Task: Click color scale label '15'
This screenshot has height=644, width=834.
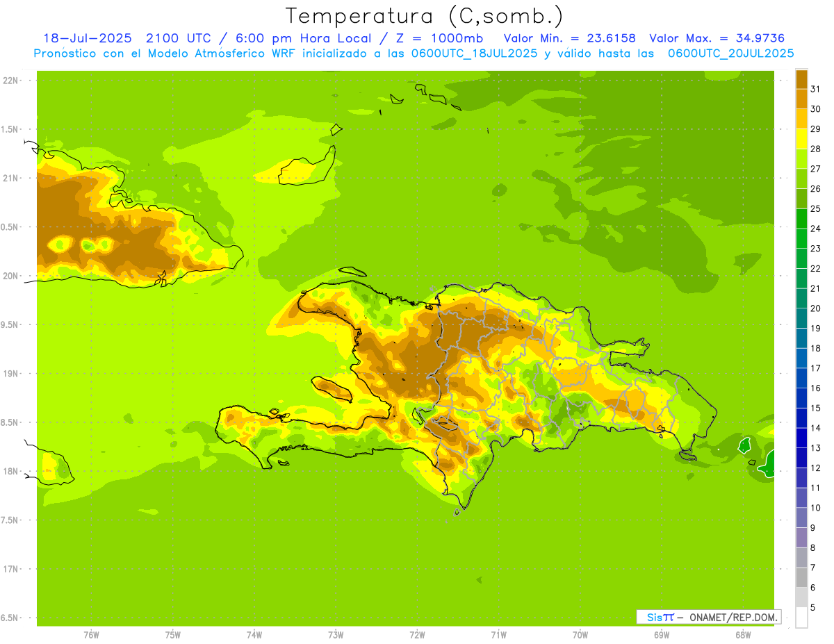Action: pos(815,408)
